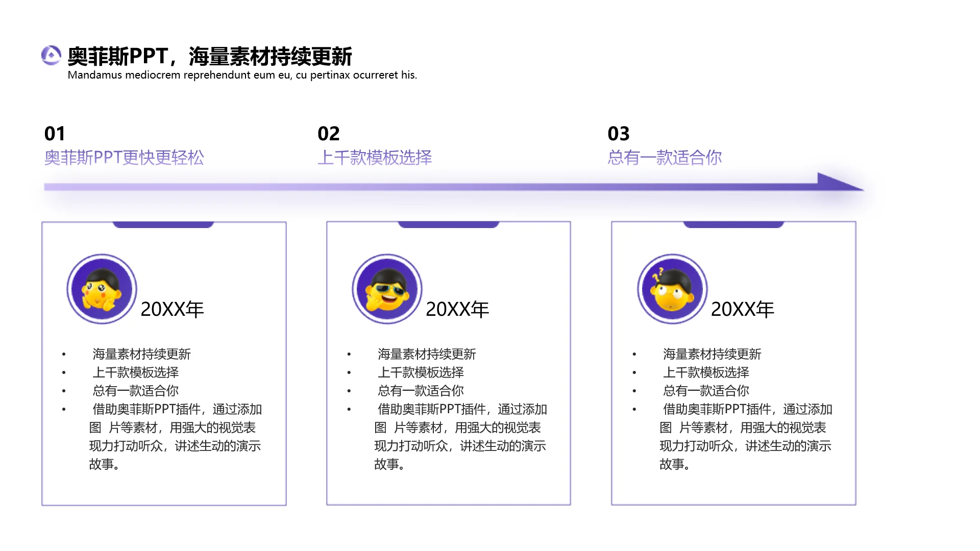The image size is (980, 551).
Task: Click the confused emoji avatar in third card
Action: 672,289
